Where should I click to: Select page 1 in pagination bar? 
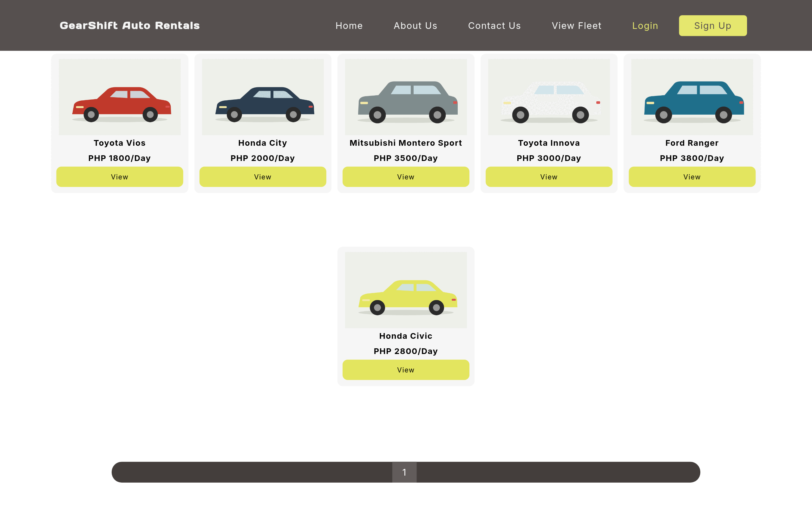[404, 472]
